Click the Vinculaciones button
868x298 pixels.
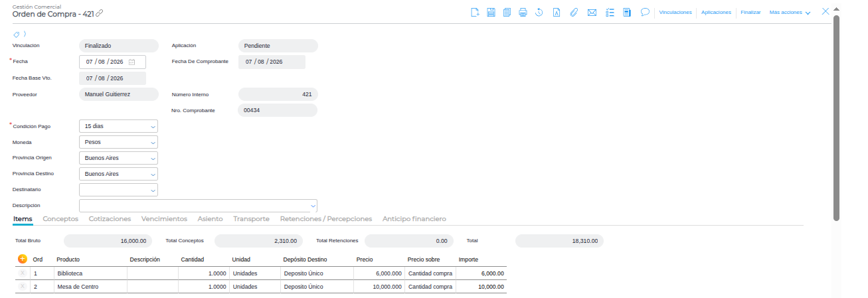(675, 13)
